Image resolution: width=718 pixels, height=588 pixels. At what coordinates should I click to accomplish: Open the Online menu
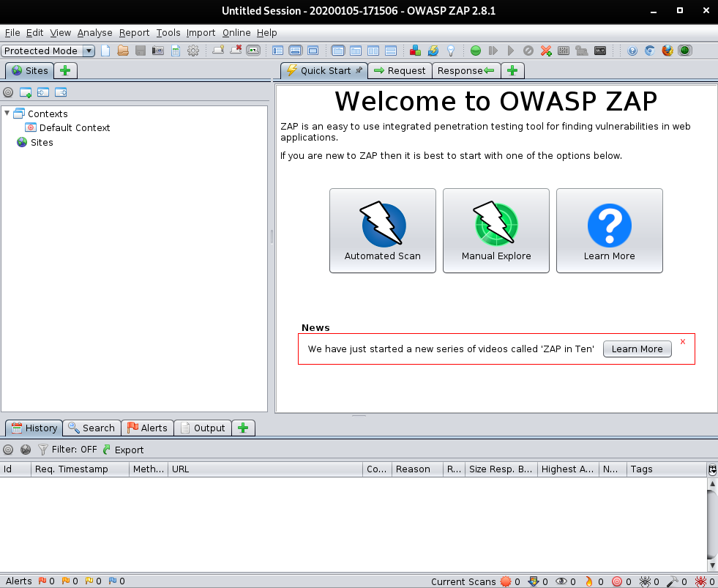(x=236, y=32)
